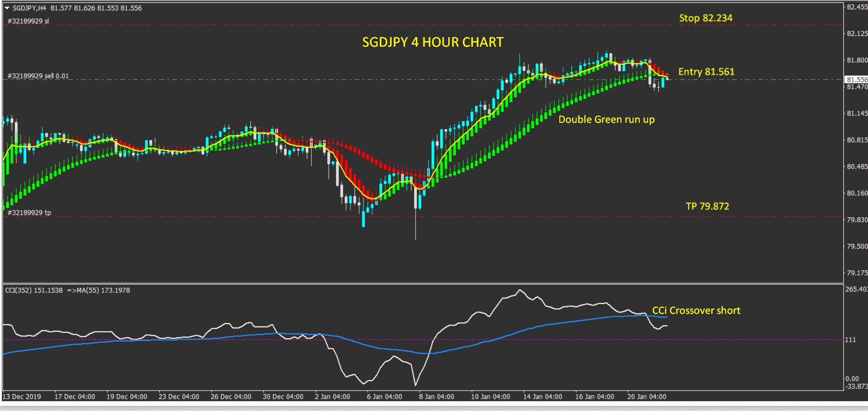Click the 82.125 price scale value
This screenshot has width=868, height=411.
coord(857,34)
